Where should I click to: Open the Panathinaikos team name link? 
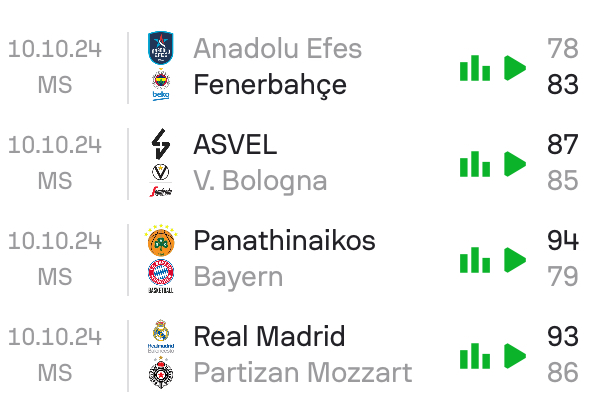[284, 240]
